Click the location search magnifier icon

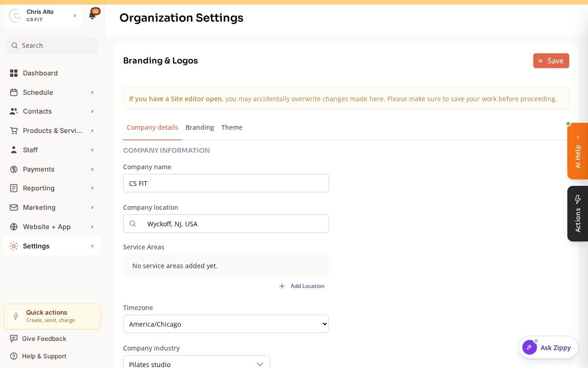tap(133, 224)
